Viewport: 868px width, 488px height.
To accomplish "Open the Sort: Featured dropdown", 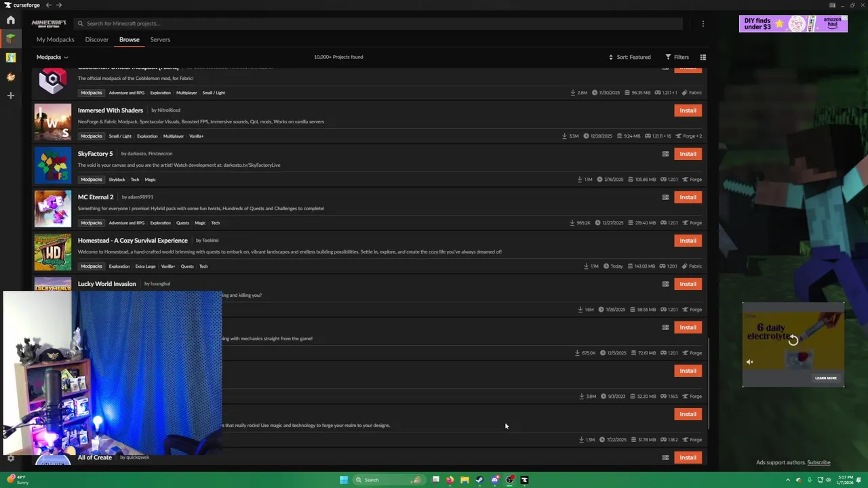I will pyautogui.click(x=630, y=57).
